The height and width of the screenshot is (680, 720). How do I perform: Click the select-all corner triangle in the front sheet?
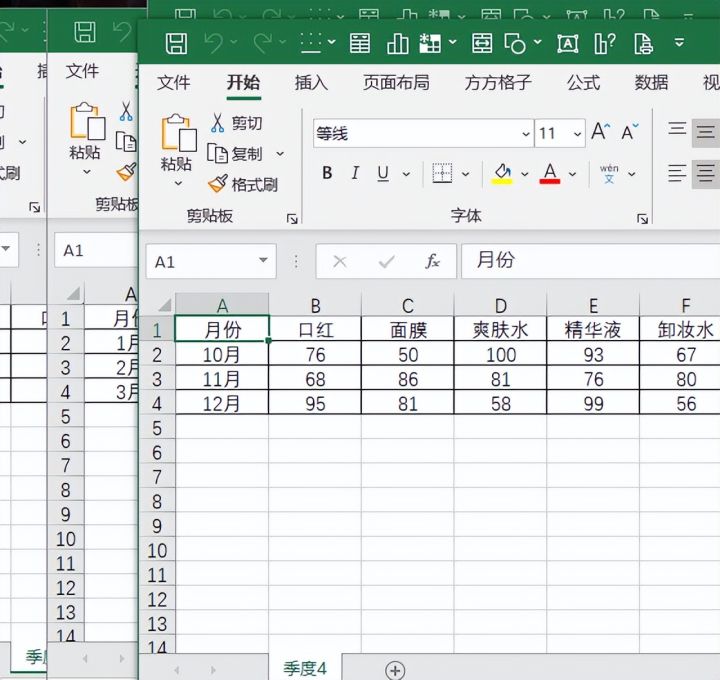pyautogui.click(x=164, y=305)
